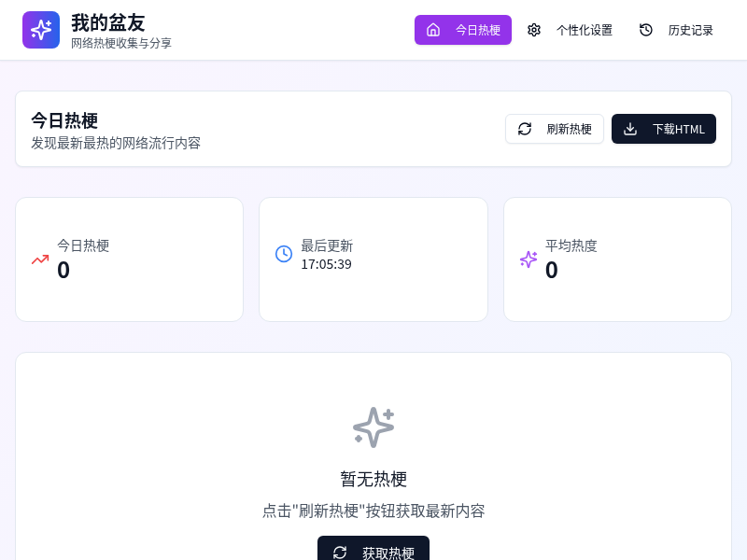Click the 今日热梗 label in the stat card
Image resolution: width=747 pixels, height=560 pixels.
click(x=83, y=245)
